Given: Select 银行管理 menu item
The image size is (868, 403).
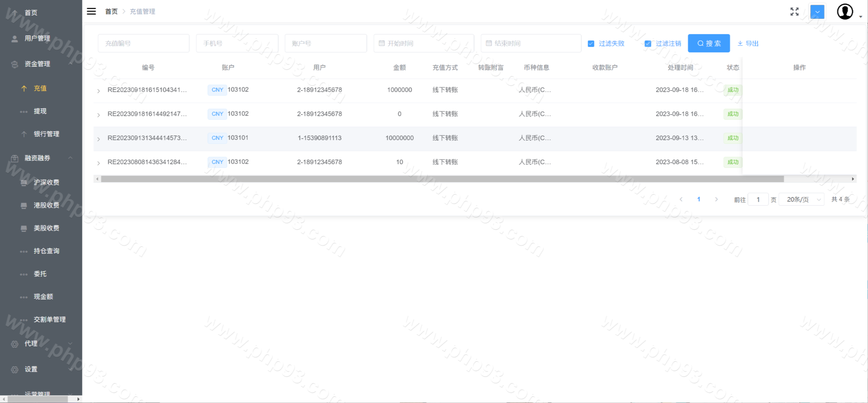Looking at the screenshot, I should tap(46, 134).
